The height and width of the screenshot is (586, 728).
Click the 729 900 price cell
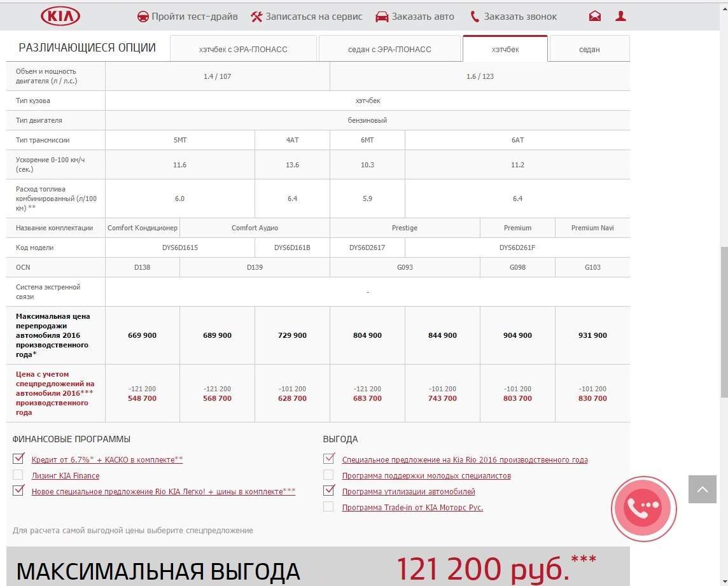coord(292,335)
